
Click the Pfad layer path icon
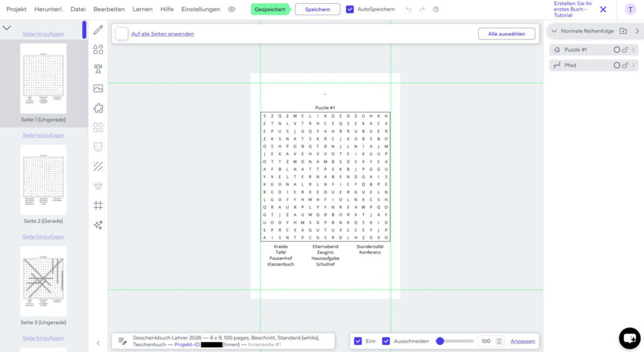pyautogui.click(x=557, y=65)
